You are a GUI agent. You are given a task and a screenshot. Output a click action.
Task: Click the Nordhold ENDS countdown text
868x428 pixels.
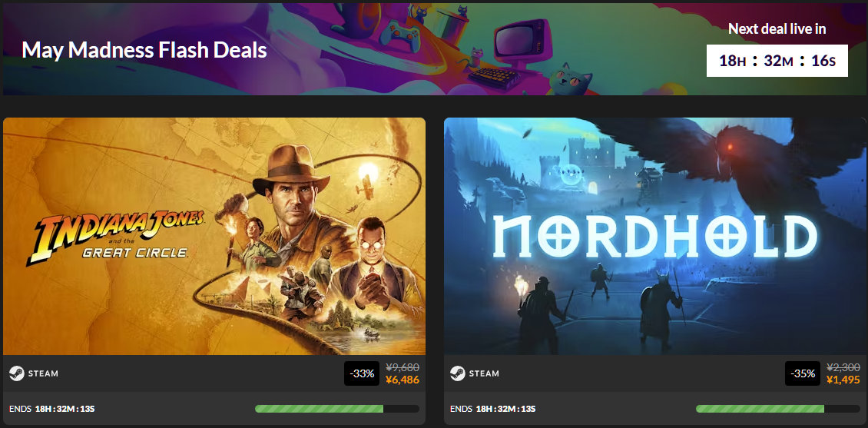pos(492,410)
